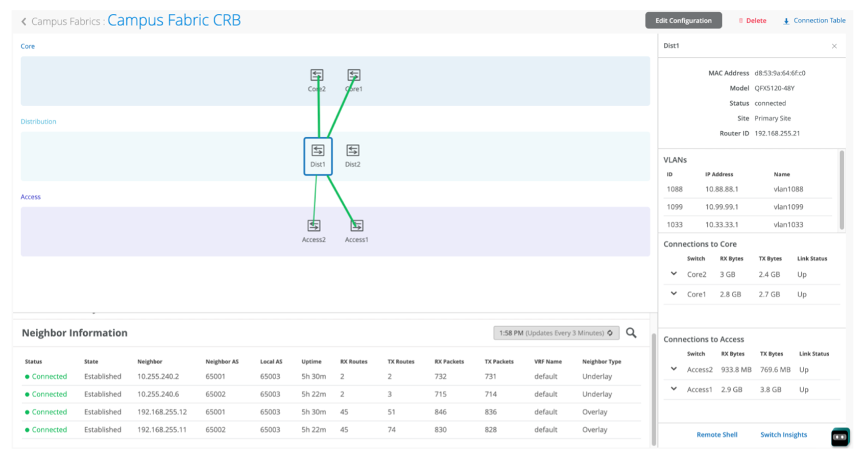Screen dimensions: 868x458
Task: Select the Dist2 switch icon
Action: 353,150
